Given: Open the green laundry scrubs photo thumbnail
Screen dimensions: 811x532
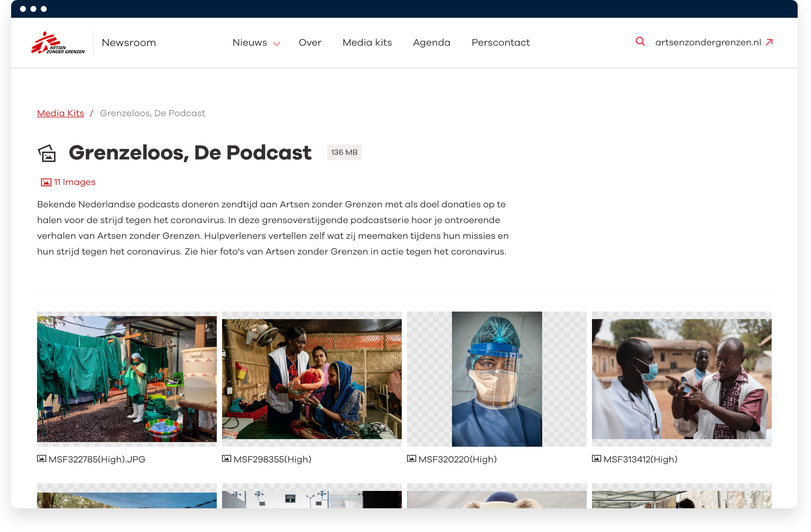Looking at the screenshot, I should (127, 379).
